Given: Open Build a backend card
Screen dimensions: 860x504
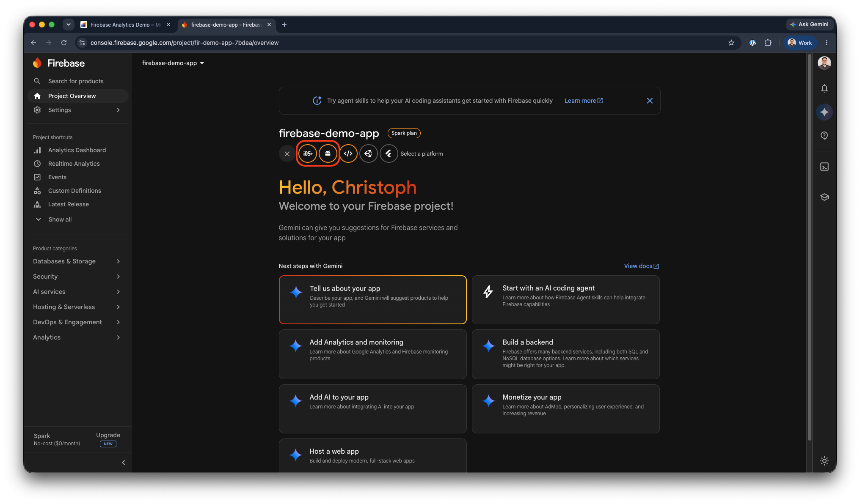Looking at the screenshot, I should pyautogui.click(x=565, y=354).
